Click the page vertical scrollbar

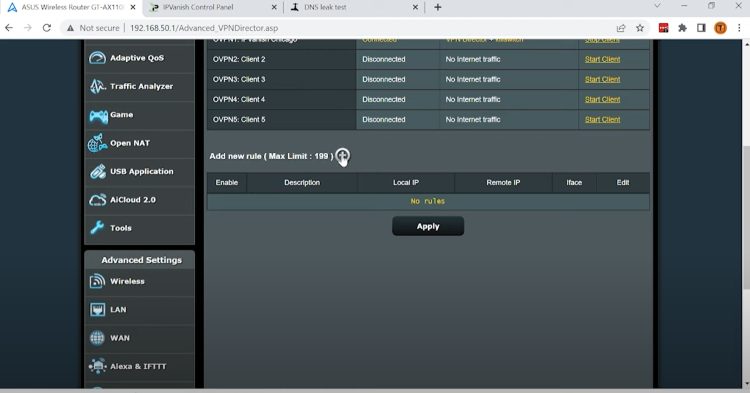pyautogui.click(x=747, y=218)
